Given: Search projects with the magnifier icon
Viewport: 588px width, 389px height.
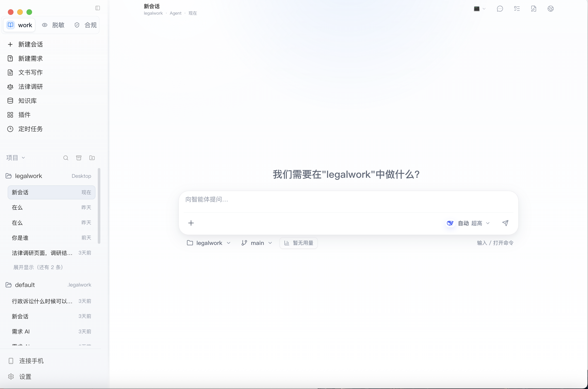Looking at the screenshot, I should click(x=66, y=158).
